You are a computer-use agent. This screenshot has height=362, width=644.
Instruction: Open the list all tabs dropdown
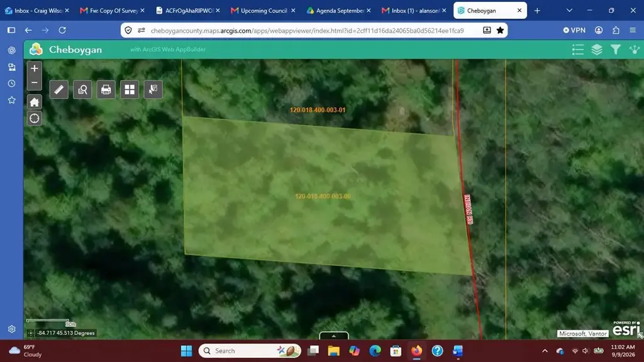point(569,10)
